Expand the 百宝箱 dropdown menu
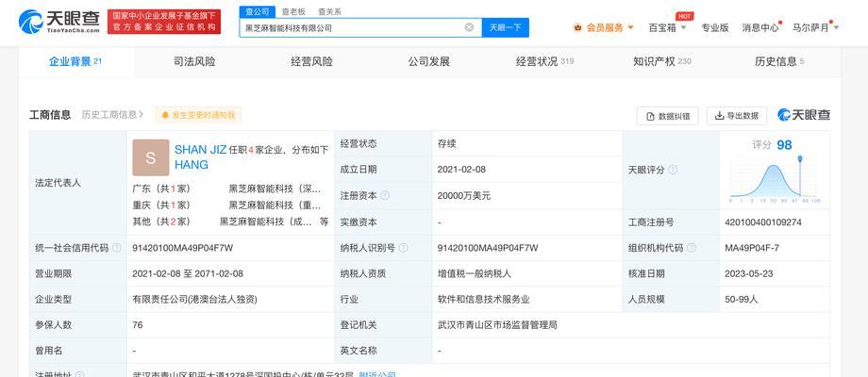The width and height of the screenshot is (868, 377). click(668, 27)
